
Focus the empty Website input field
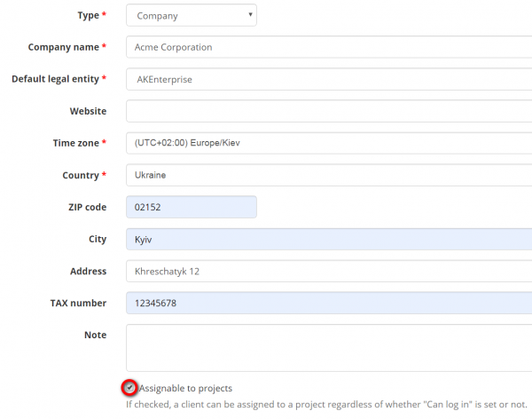[x=328, y=111]
